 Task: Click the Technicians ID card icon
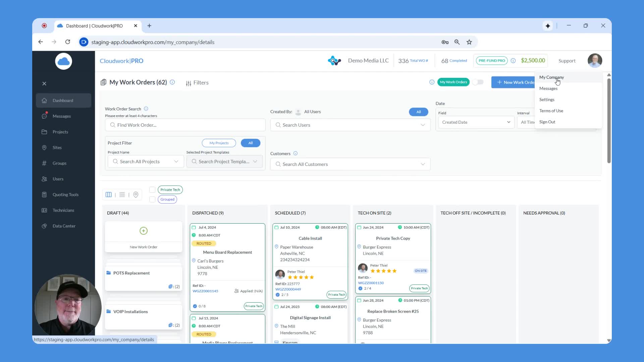(44, 210)
